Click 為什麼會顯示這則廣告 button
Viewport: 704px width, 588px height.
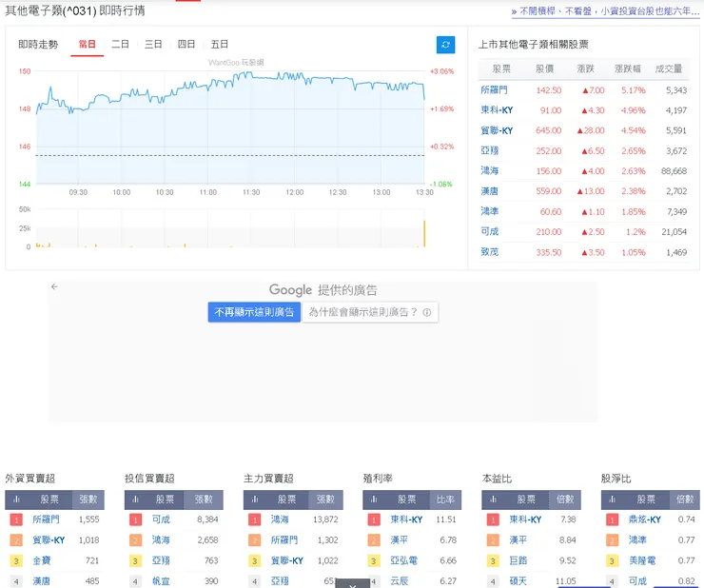[x=370, y=312]
